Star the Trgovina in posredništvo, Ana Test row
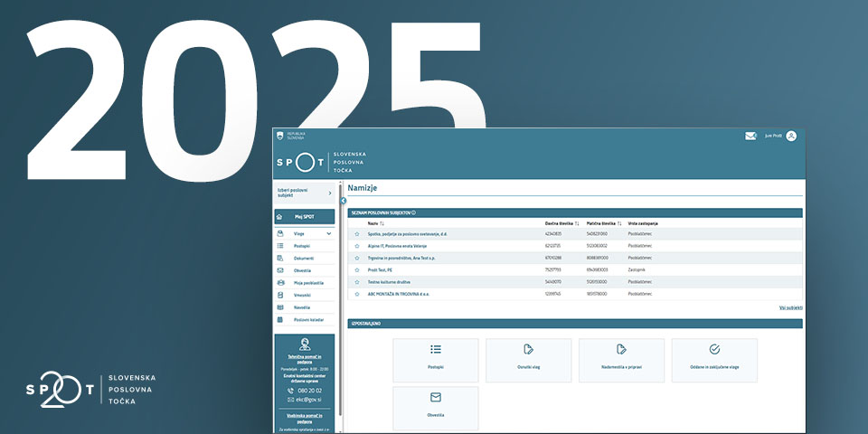 pos(357,258)
